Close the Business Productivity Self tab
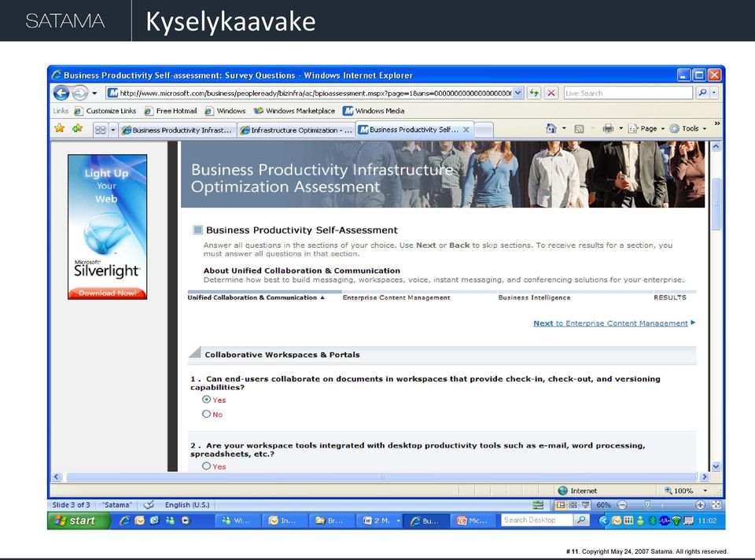The height and width of the screenshot is (560, 755). point(466,130)
